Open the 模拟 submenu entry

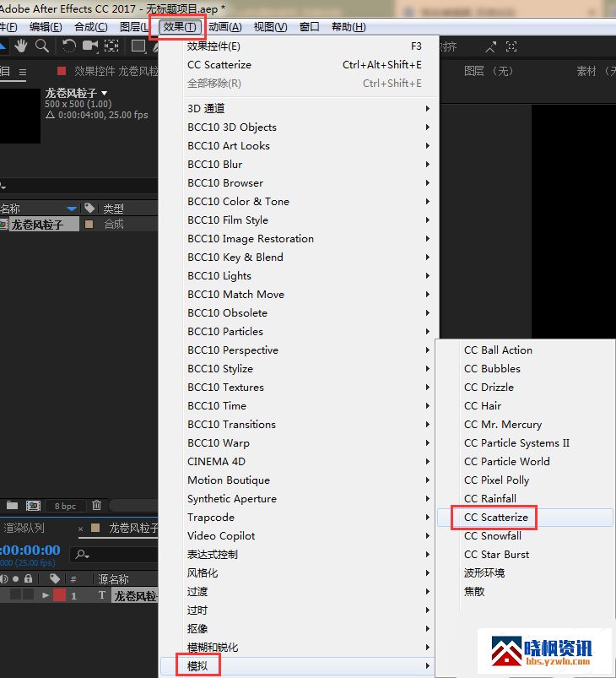click(299, 666)
